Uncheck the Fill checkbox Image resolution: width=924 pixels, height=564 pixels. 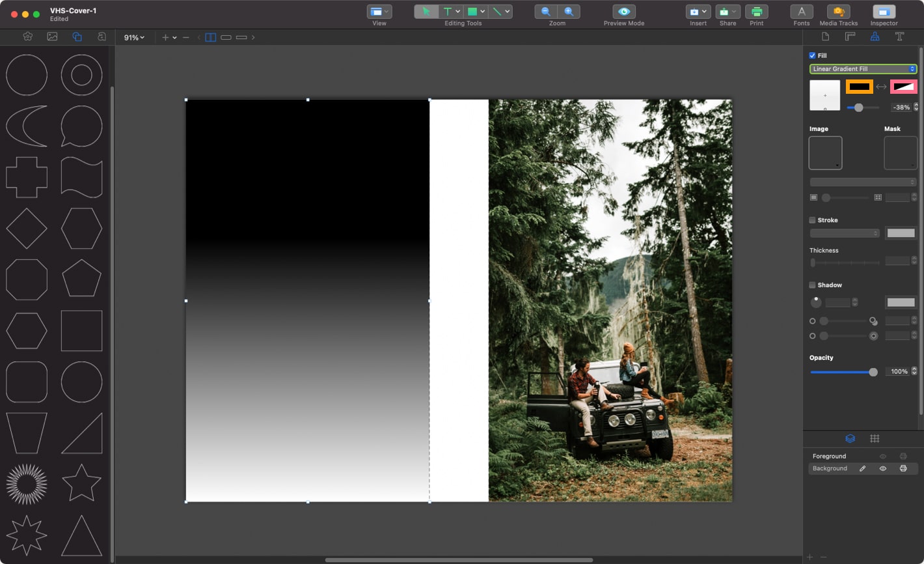coord(812,55)
